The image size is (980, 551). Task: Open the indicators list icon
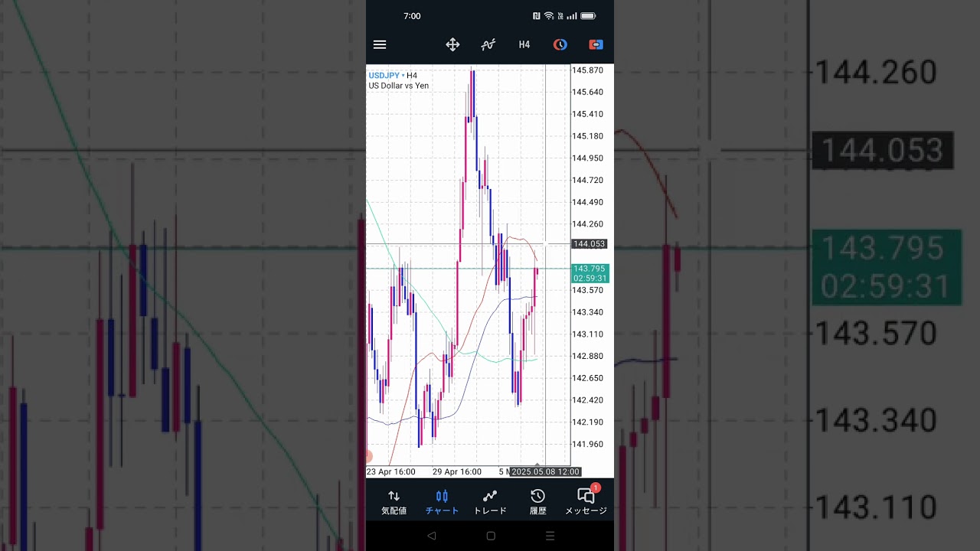[488, 44]
